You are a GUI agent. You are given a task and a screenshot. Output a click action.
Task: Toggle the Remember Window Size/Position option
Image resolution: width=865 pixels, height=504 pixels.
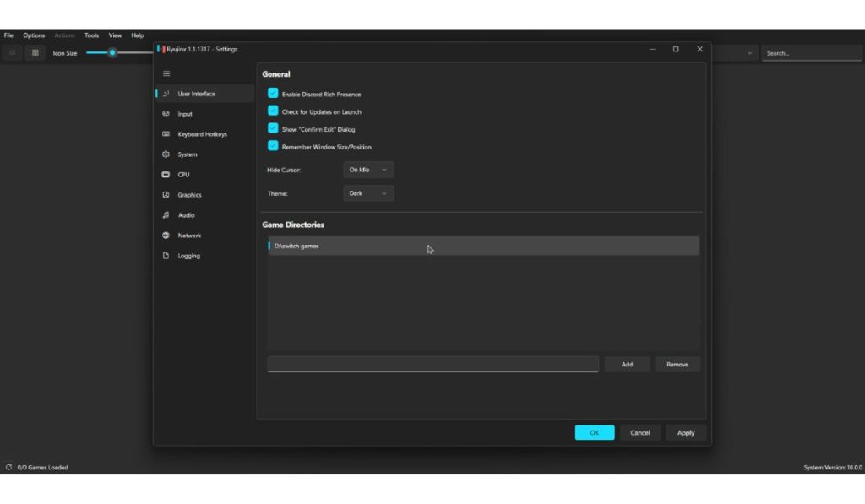tap(273, 146)
